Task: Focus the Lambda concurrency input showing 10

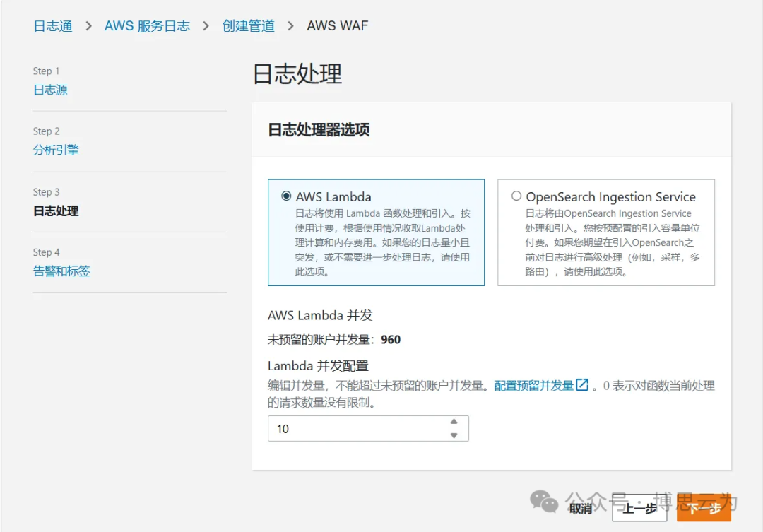Action: (x=368, y=428)
